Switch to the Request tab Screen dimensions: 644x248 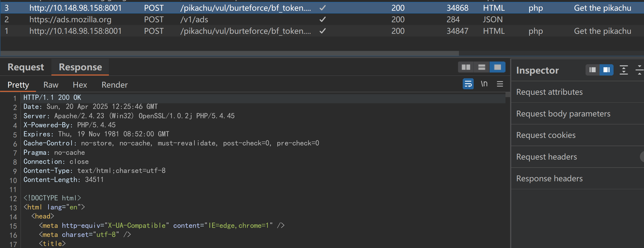pyautogui.click(x=26, y=67)
